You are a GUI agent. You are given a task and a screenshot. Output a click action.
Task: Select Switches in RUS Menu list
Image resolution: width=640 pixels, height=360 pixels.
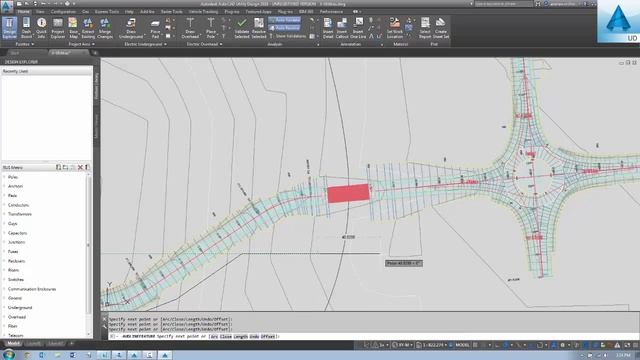coord(16,280)
